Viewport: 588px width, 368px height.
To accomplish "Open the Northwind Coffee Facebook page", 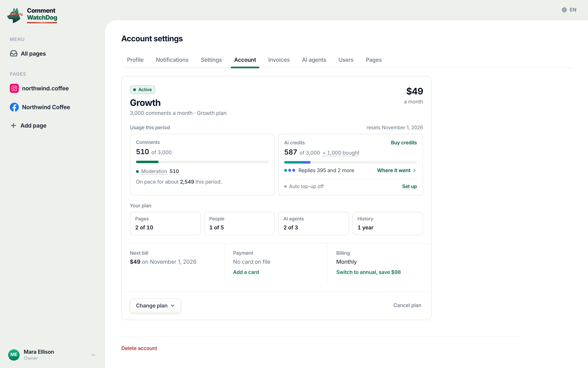I will 40,107.
